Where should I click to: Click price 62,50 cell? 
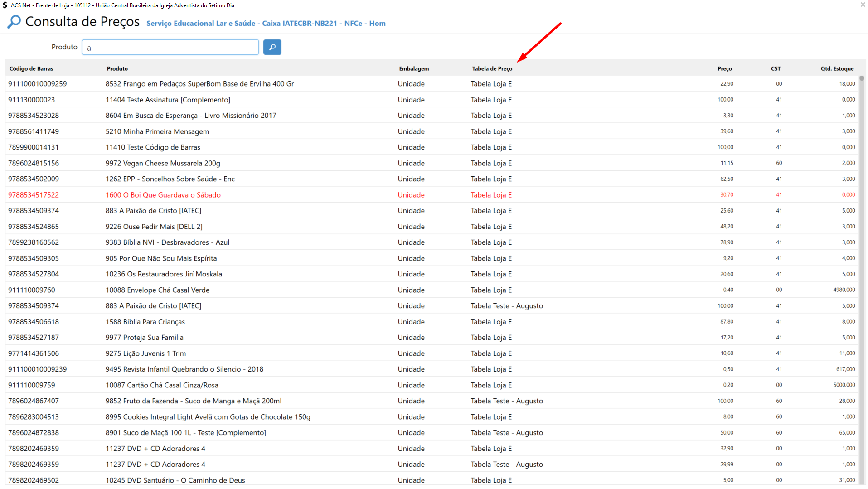[727, 179]
